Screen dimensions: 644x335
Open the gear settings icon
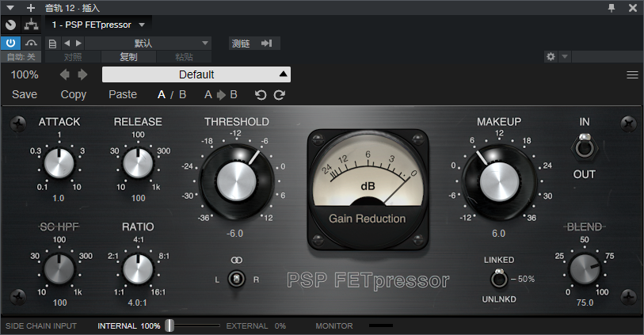551,57
